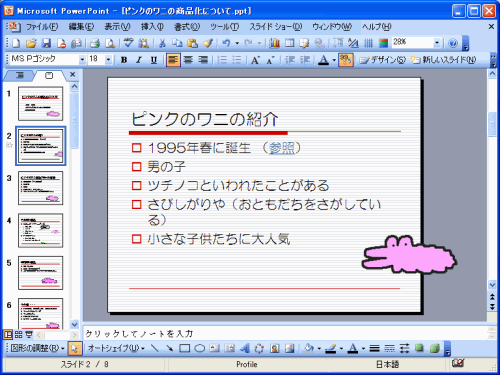Click the デザイン button
Image resolution: width=500 pixels, height=375 pixels.
tap(383, 60)
